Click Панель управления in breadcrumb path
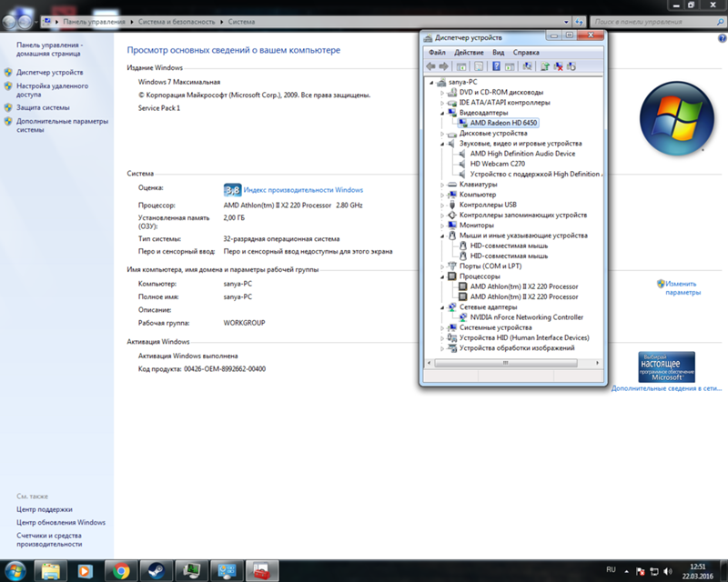Screen dimensions: 728x582 click(94, 22)
